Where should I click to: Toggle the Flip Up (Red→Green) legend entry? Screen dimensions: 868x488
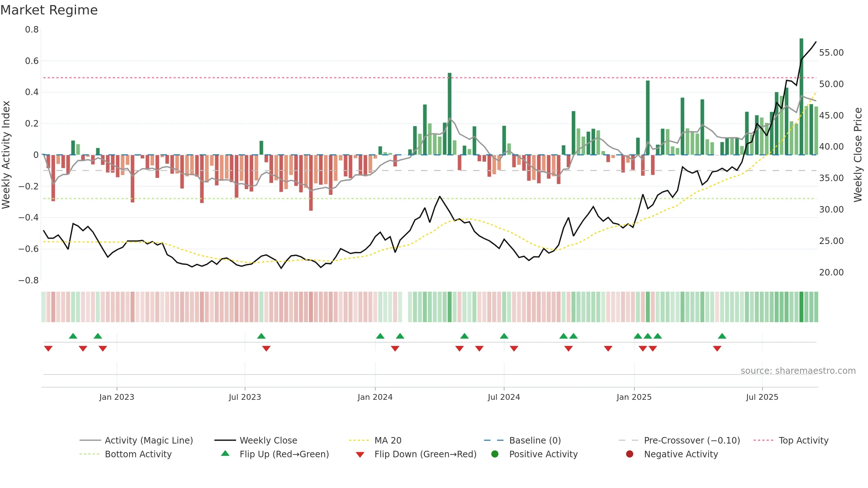point(275,454)
